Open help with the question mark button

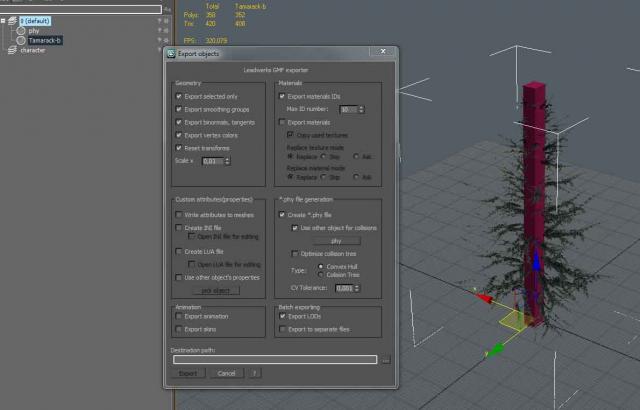point(255,373)
